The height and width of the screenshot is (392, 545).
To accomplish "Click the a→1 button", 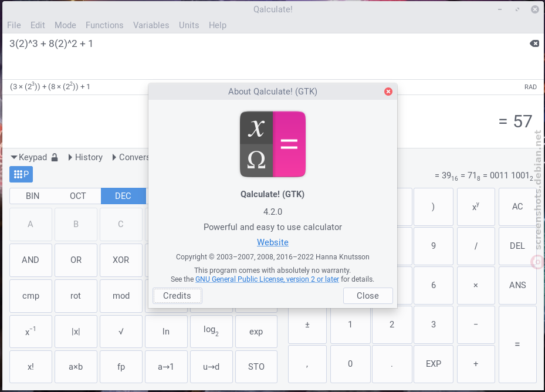I will coord(166,367).
